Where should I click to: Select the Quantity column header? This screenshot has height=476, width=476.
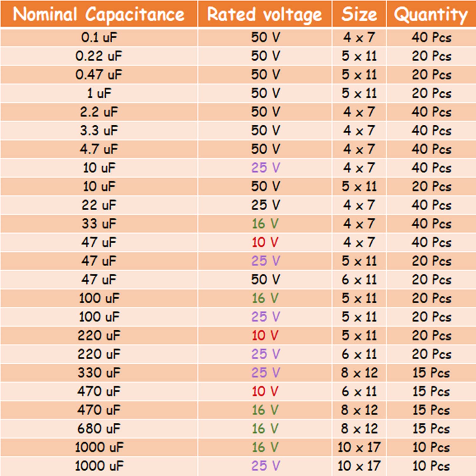(x=431, y=14)
